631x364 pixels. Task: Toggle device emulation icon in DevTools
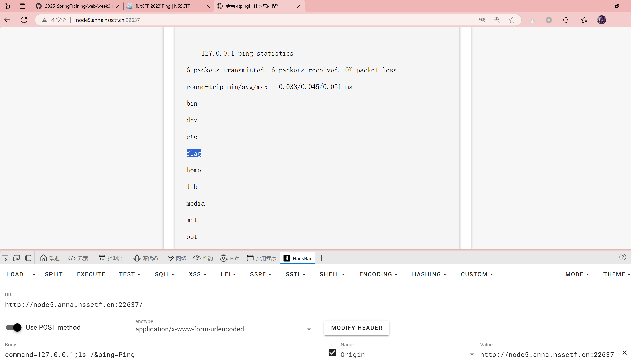point(16,258)
